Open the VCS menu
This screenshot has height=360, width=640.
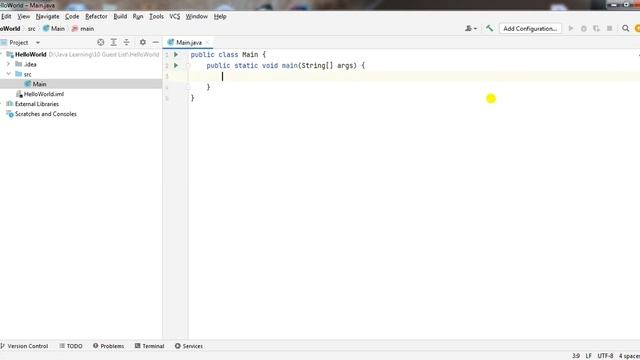[x=175, y=16]
